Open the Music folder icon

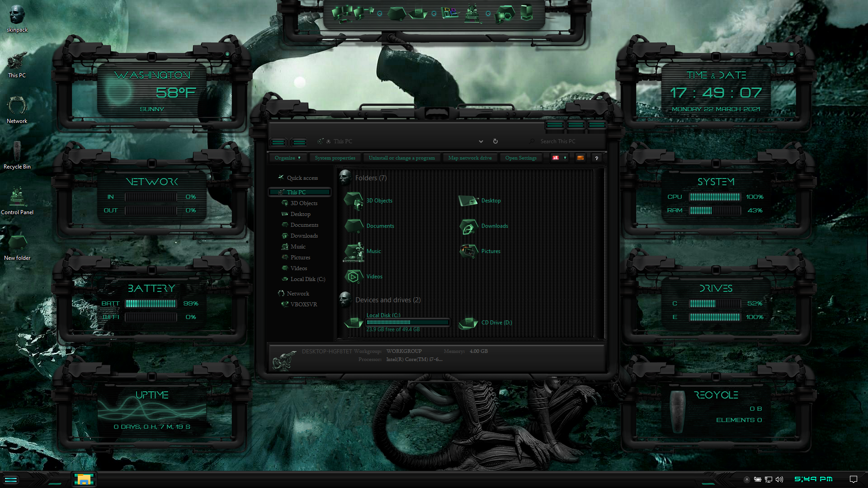354,251
